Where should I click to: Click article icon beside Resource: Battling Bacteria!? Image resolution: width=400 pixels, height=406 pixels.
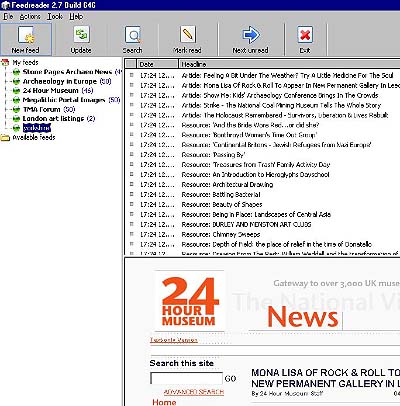click(132, 194)
